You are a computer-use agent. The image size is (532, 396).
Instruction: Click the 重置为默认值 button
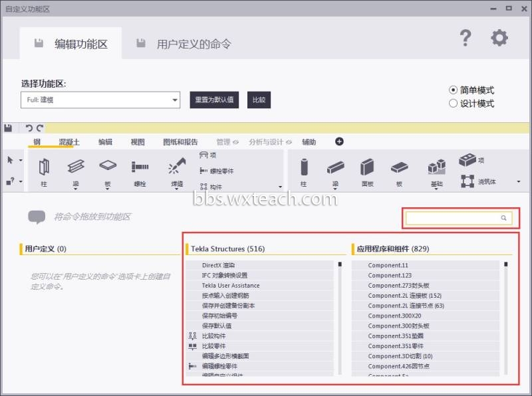(214, 100)
